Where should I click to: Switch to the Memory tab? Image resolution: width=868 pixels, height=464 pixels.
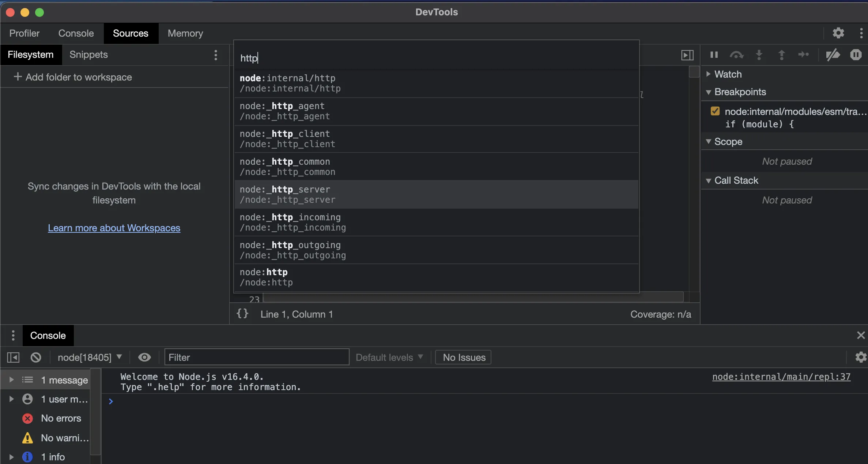pyautogui.click(x=185, y=33)
